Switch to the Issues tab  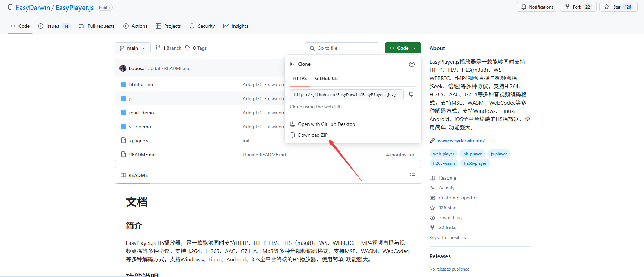pyautogui.click(x=54, y=26)
